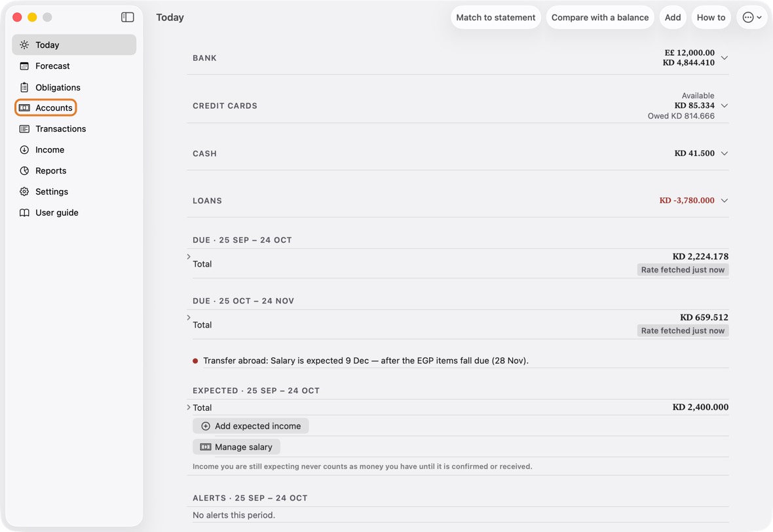The height and width of the screenshot is (532, 773).
Task: Click the plus icon beside Add expected income
Action: pos(206,426)
